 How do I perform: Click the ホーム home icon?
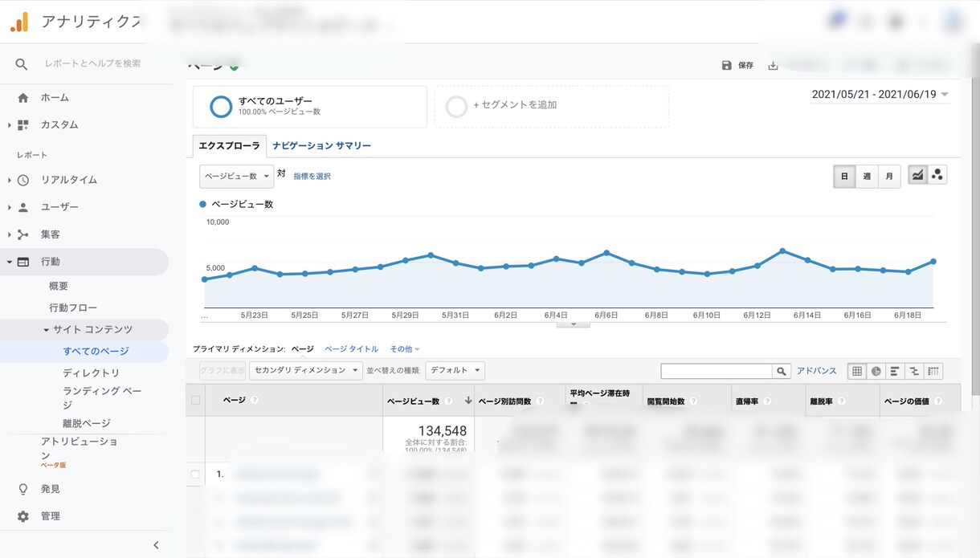point(22,98)
